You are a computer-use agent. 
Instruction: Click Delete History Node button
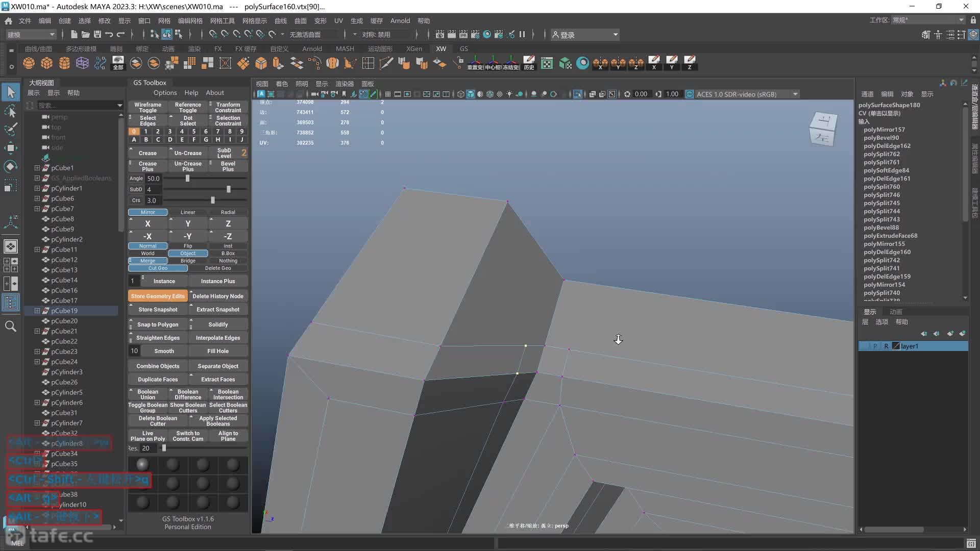click(218, 296)
